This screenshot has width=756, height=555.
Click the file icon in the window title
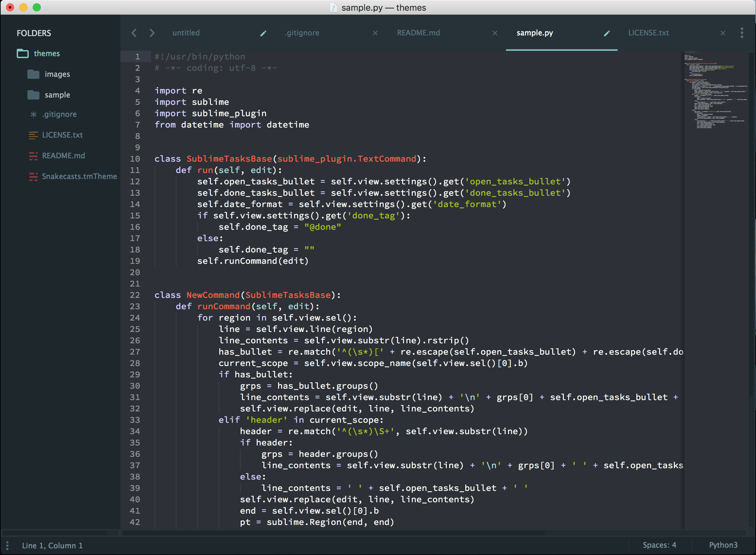[333, 7]
